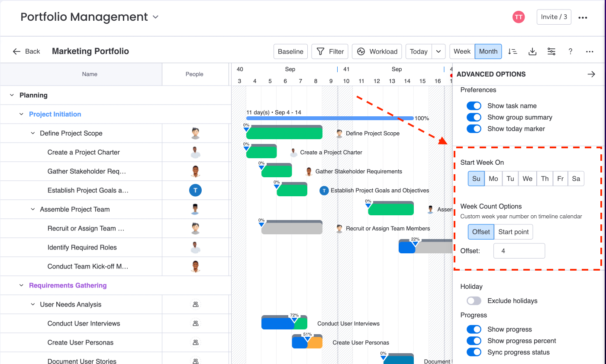This screenshot has height=364, width=606.
Task: Turn off Show progress percent
Action: click(474, 341)
